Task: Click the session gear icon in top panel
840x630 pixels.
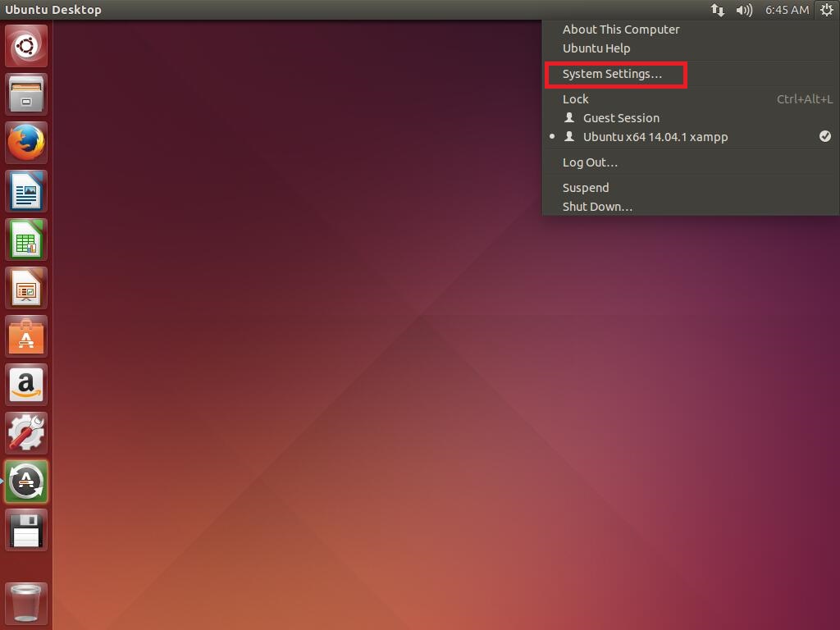Action: click(827, 10)
